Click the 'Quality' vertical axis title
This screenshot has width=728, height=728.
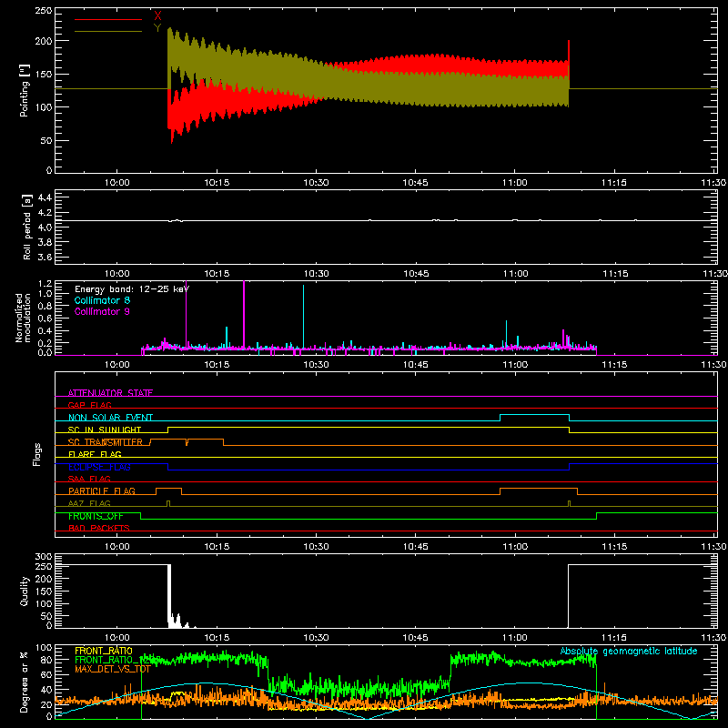tap(24, 591)
